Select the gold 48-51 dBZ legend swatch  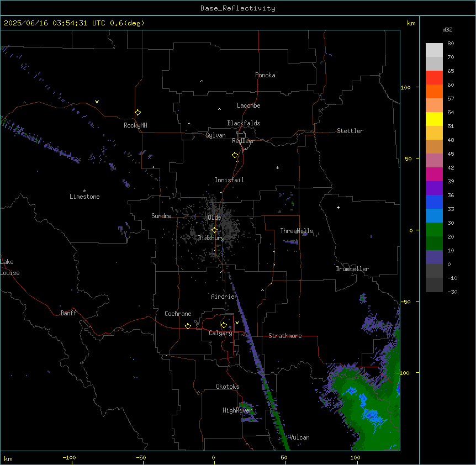[x=434, y=133]
